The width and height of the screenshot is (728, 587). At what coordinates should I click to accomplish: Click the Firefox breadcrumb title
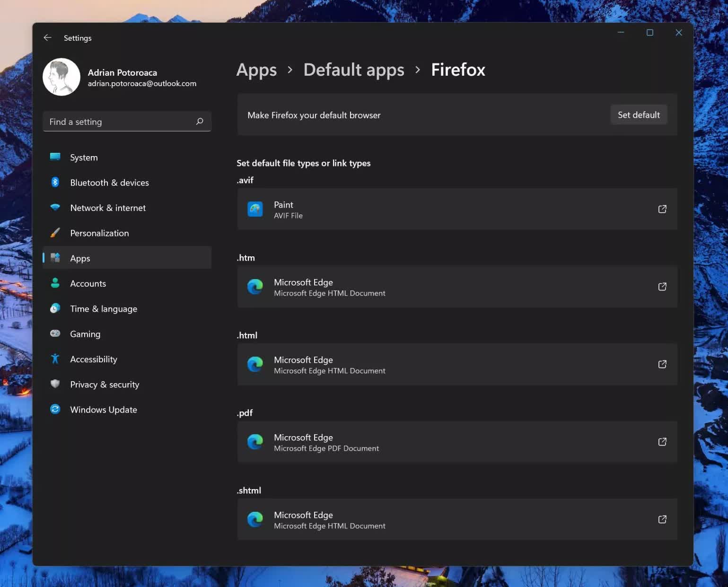tap(458, 70)
